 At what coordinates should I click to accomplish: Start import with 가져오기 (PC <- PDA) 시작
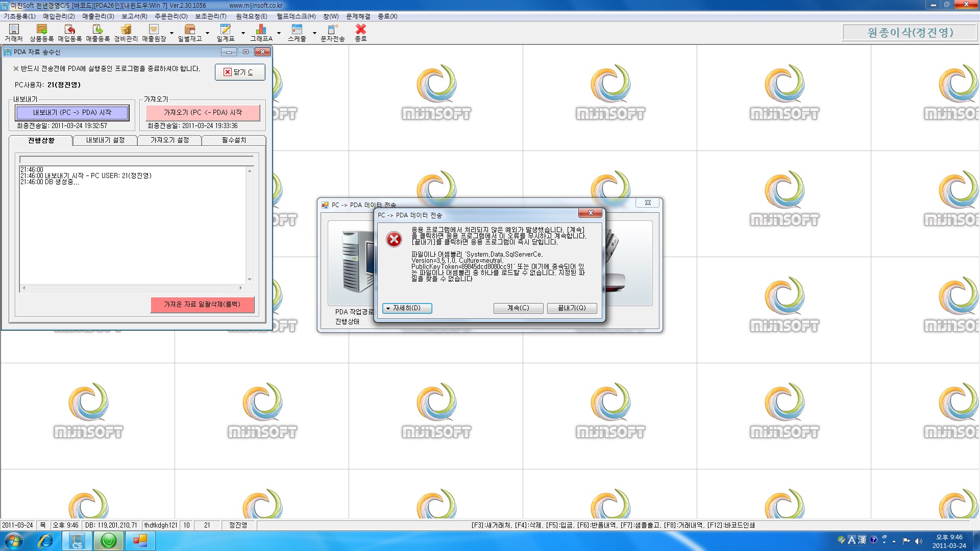pyautogui.click(x=203, y=113)
